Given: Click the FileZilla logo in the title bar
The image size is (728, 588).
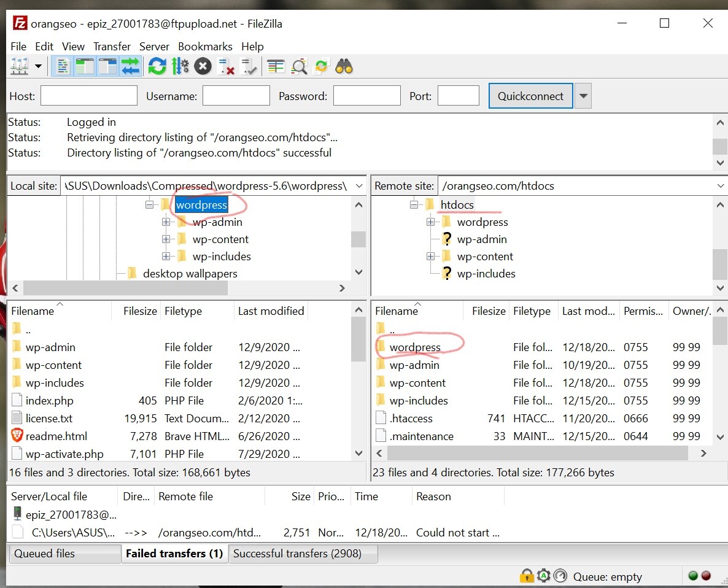Looking at the screenshot, I should 20,23.
